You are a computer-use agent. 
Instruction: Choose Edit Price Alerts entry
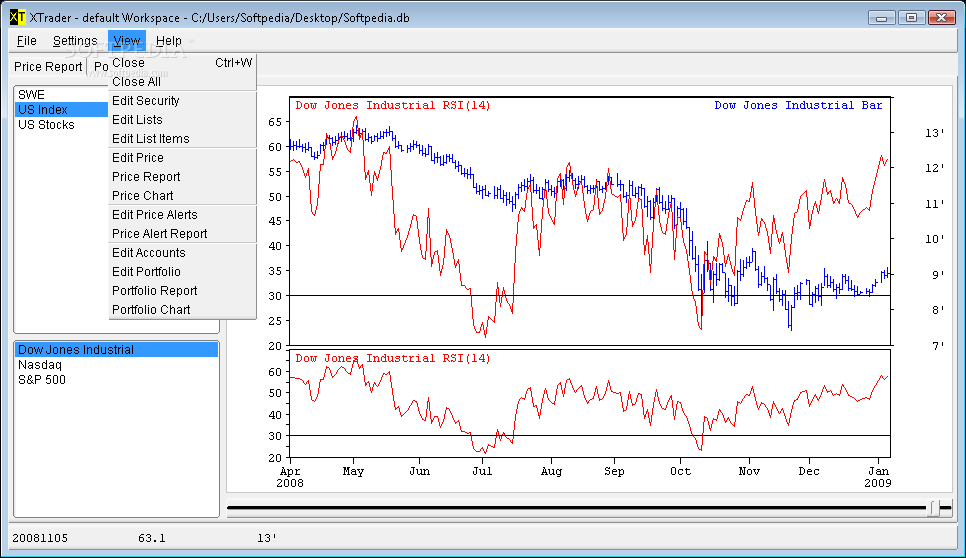pos(182,215)
